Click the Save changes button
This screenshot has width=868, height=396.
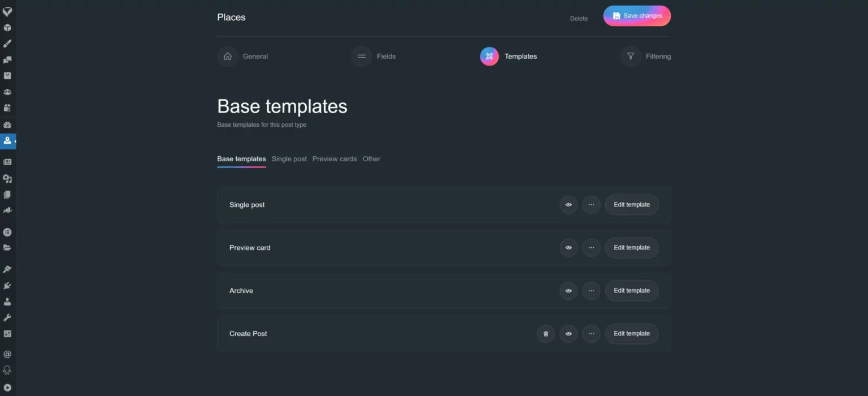click(x=637, y=16)
